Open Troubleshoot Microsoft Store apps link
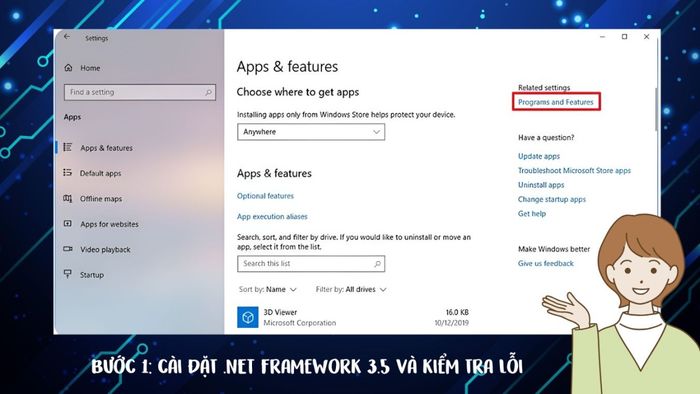Image resolution: width=700 pixels, height=394 pixels. click(x=575, y=170)
